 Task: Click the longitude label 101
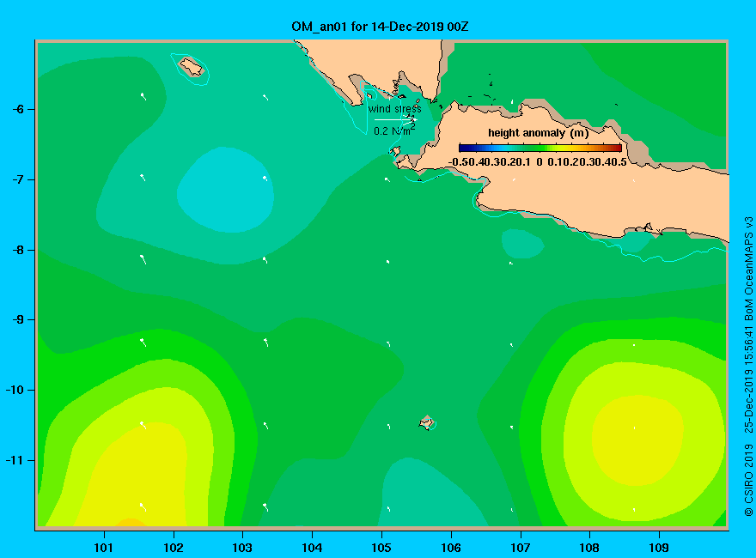(x=103, y=548)
